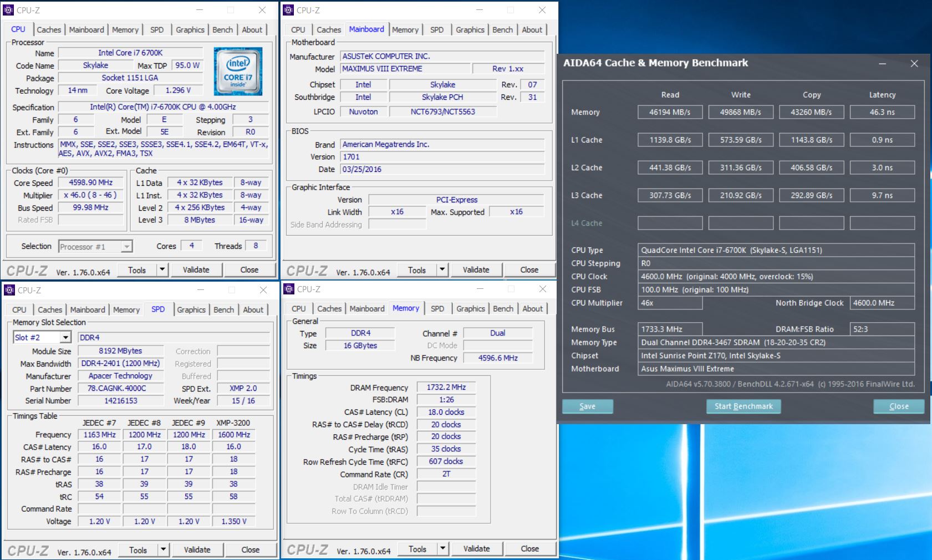Click the CPU-Z title bar icon in the CPU tab window
The width and height of the screenshot is (932, 560).
pos(8,10)
